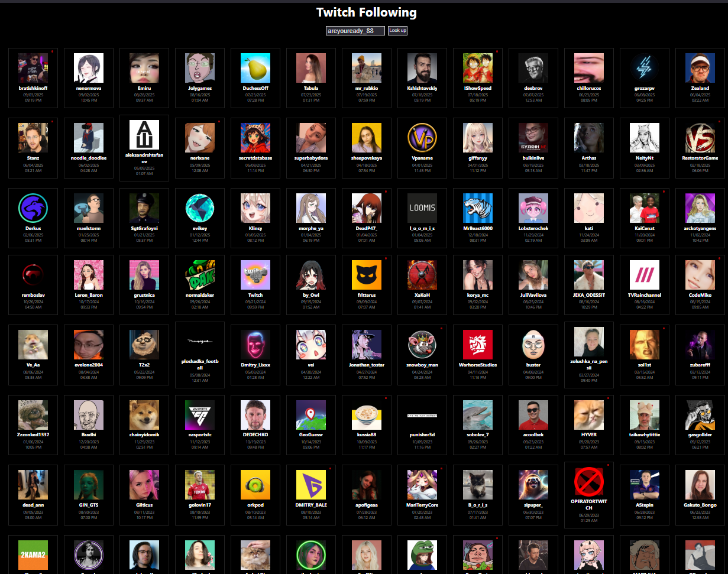Click the Derkus purple wolf logo
728x574 pixels.
click(33, 208)
